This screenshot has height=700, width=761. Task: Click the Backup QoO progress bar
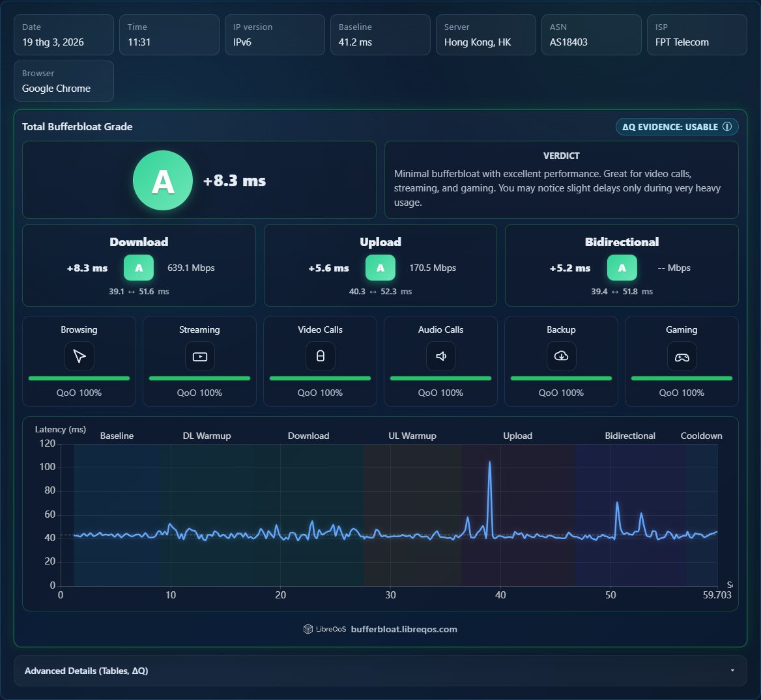(561, 378)
